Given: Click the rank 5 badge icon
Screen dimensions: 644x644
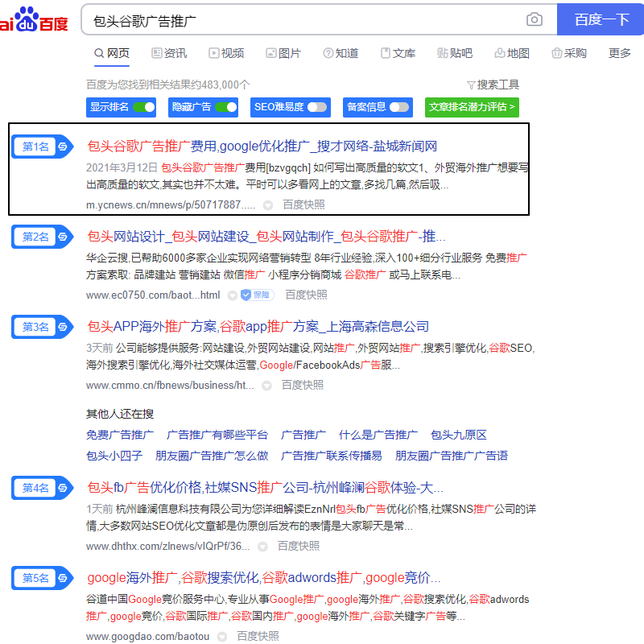Looking at the screenshot, I should point(43,578).
